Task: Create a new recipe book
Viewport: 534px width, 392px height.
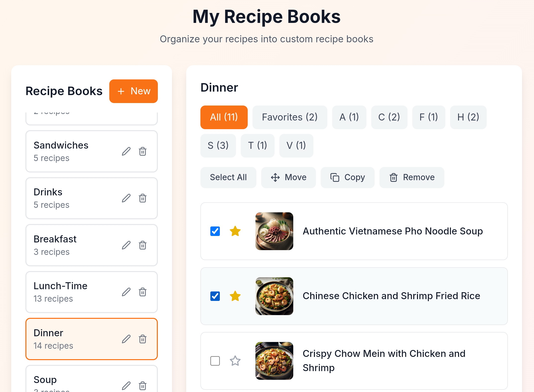Action: (133, 91)
